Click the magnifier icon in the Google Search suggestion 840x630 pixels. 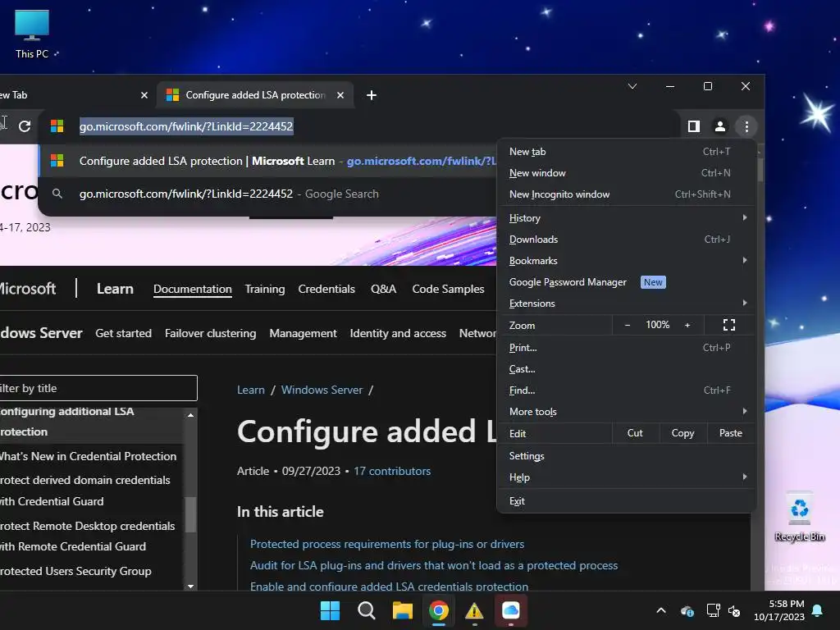tap(57, 194)
